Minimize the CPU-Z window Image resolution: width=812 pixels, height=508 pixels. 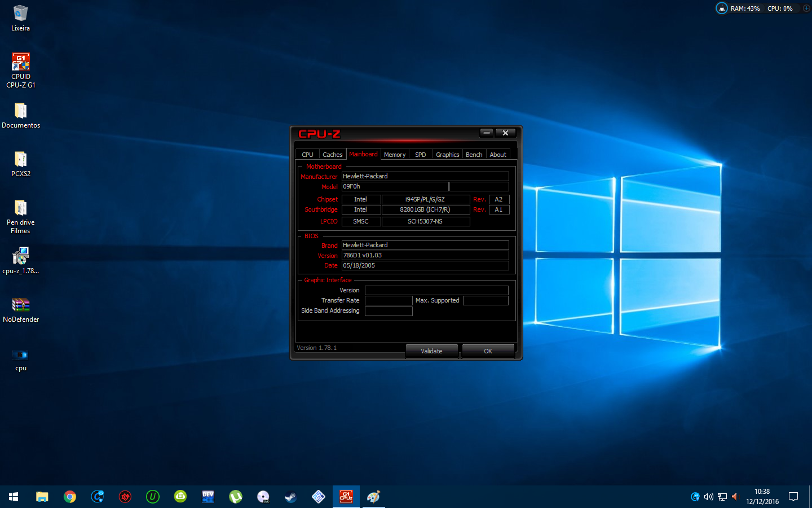[x=487, y=133]
